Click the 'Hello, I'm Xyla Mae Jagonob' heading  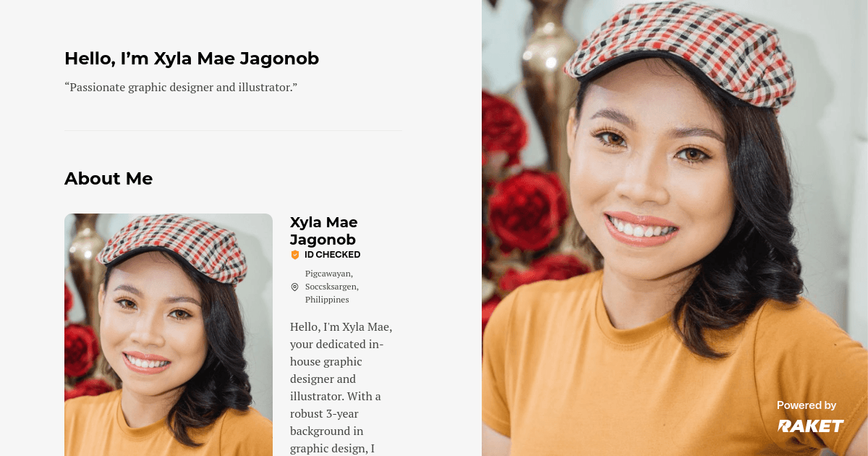click(192, 59)
